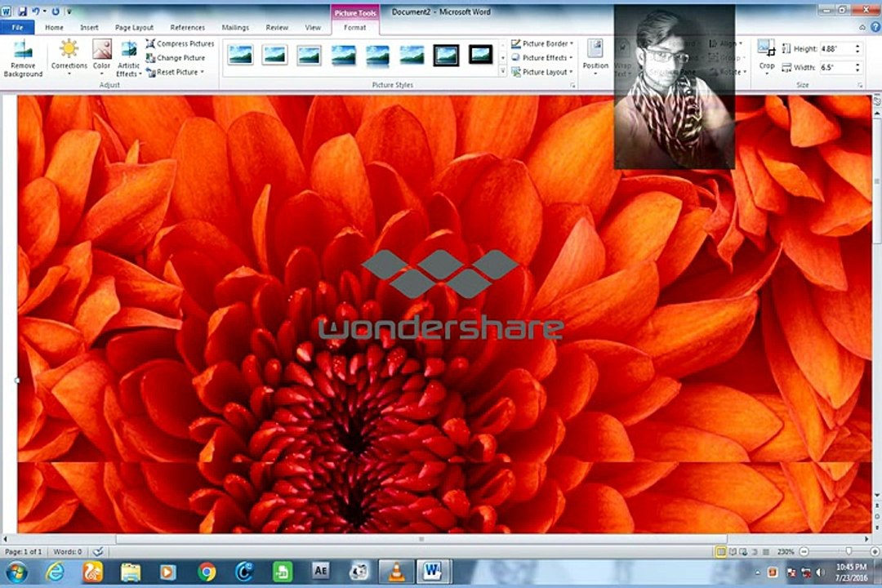Click the Page: 1 of 1 status indicator
882x588 pixels.
(23, 552)
